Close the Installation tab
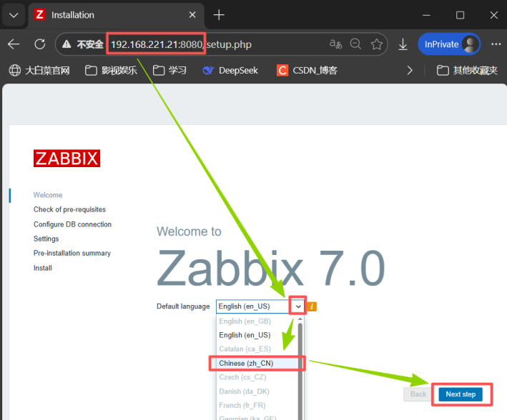 pos(192,15)
